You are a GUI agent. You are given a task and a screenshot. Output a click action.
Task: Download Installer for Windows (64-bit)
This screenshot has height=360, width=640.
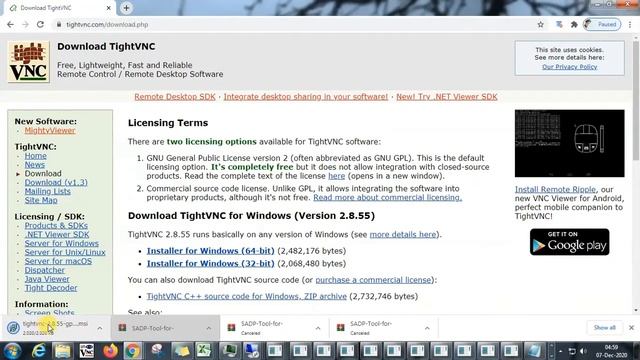(x=211, y=251)
